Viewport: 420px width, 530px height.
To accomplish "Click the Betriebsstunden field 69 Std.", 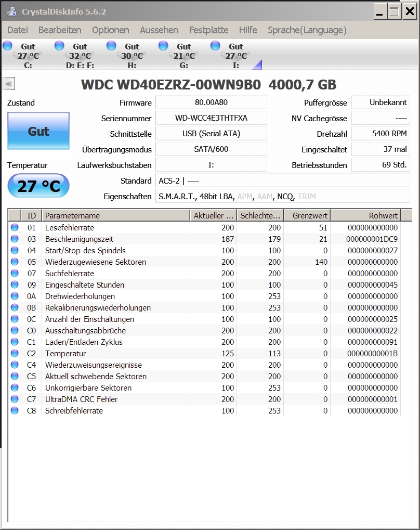I will [x=380, y=164].
